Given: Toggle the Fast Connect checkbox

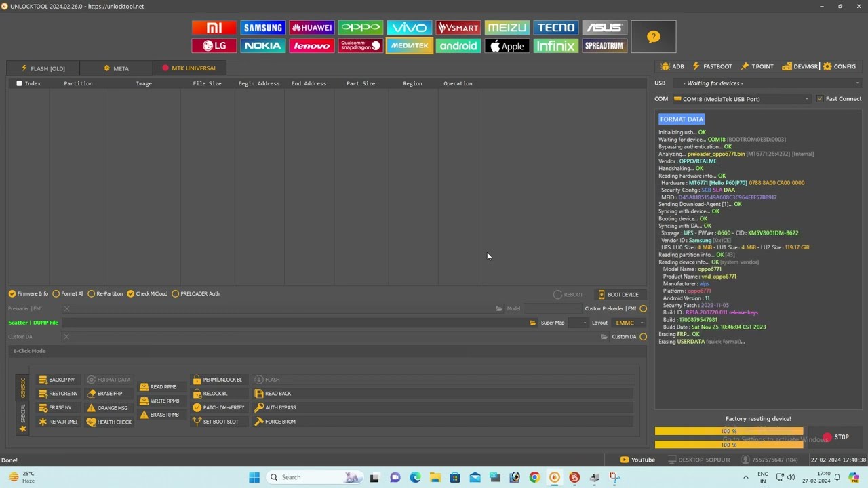Looking at the screenshot, I should pyautogui.click(x=820, y=99).
